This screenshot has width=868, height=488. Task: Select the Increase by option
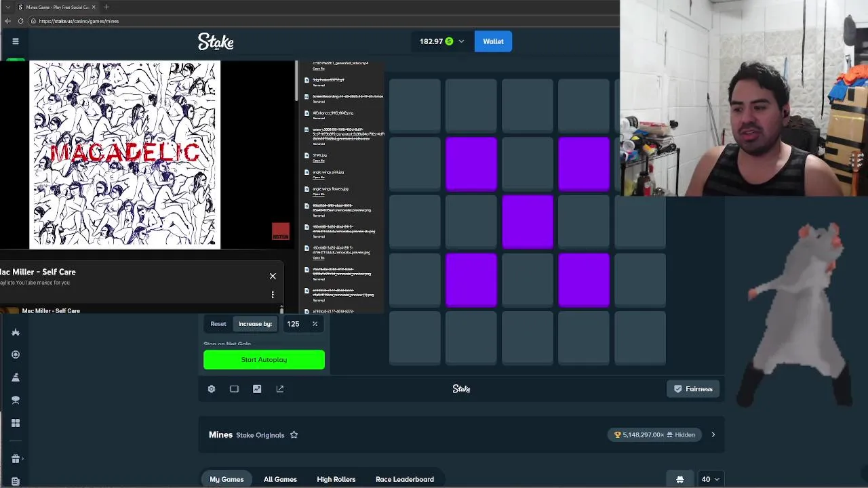click(x=255, y=324)
